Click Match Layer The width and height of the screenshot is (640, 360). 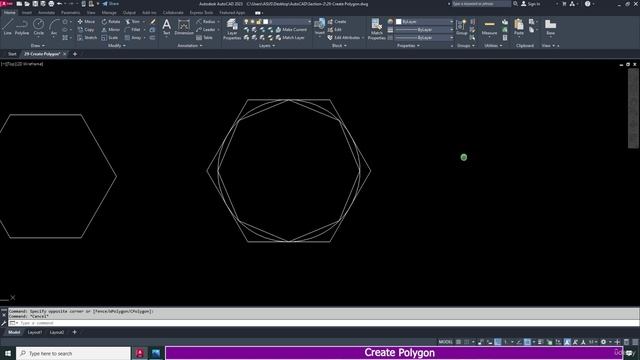tap(290, 38)
